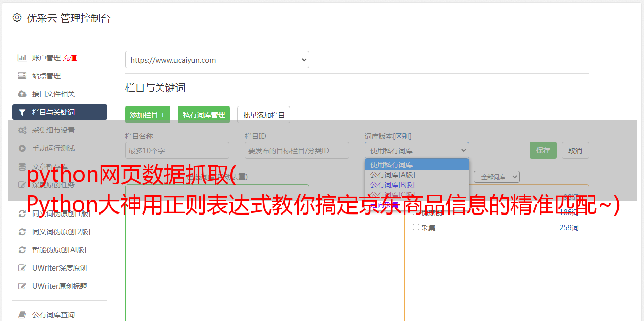Click inside the green-bordered keyword text area

217,252
